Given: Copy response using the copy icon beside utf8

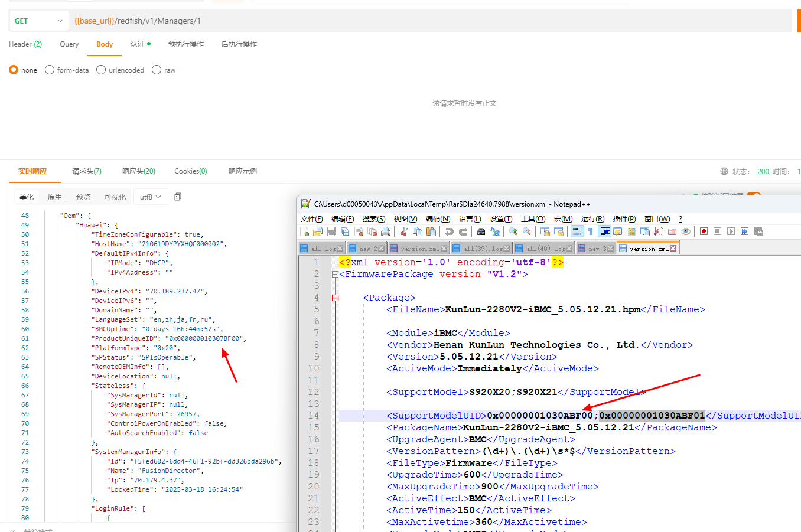Looking at the screenshot, I should click(178, 197).
